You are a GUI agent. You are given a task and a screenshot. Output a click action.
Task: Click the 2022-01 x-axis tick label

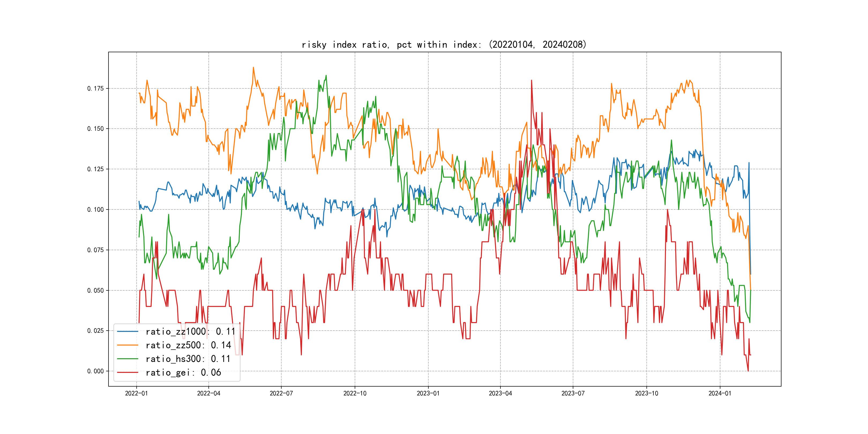pyautogui.click(x=136, y=393)
